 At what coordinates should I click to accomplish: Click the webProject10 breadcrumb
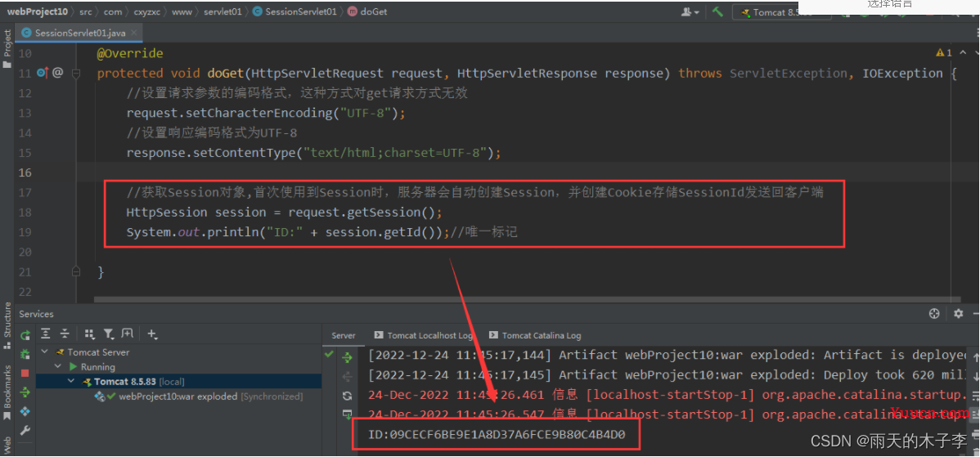click(38, 12)
